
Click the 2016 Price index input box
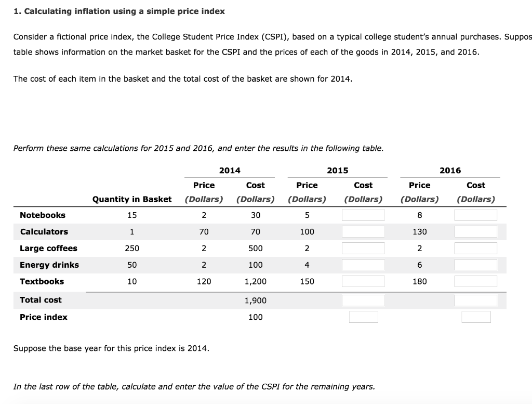pyautogui.click(x=476, y=317)
